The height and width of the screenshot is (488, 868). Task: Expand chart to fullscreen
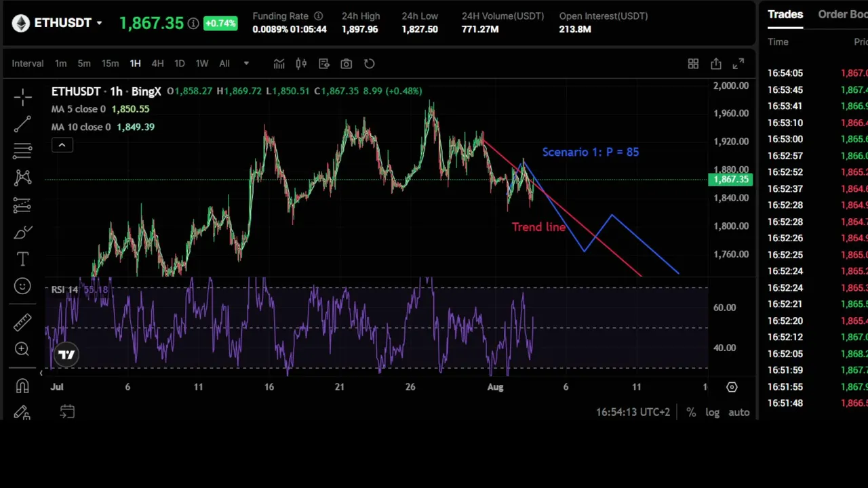[x=738, y=64]
